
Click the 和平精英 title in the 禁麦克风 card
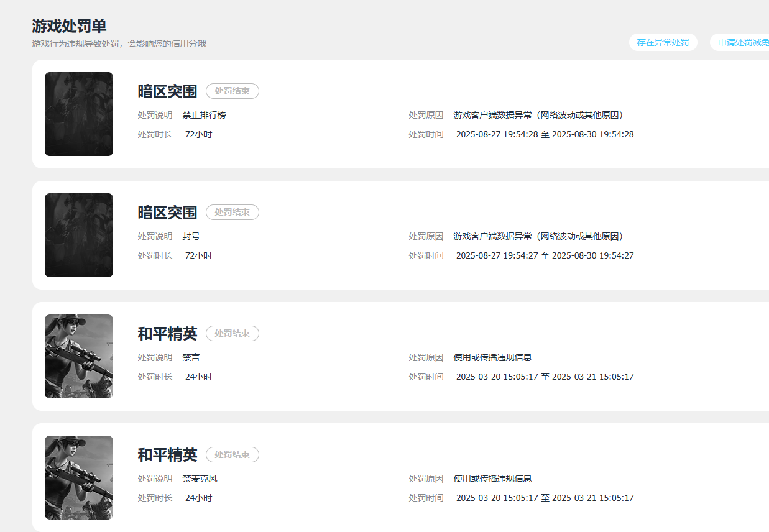(167, 455)
